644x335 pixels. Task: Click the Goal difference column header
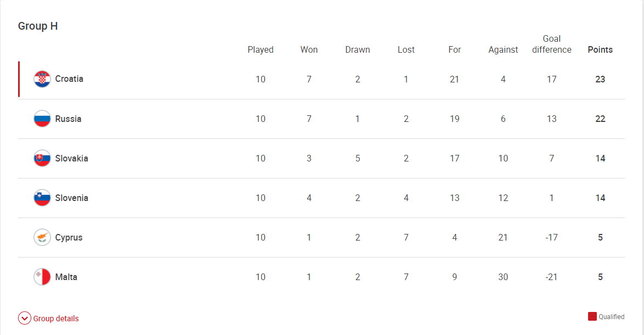click(x=552, y=44)
